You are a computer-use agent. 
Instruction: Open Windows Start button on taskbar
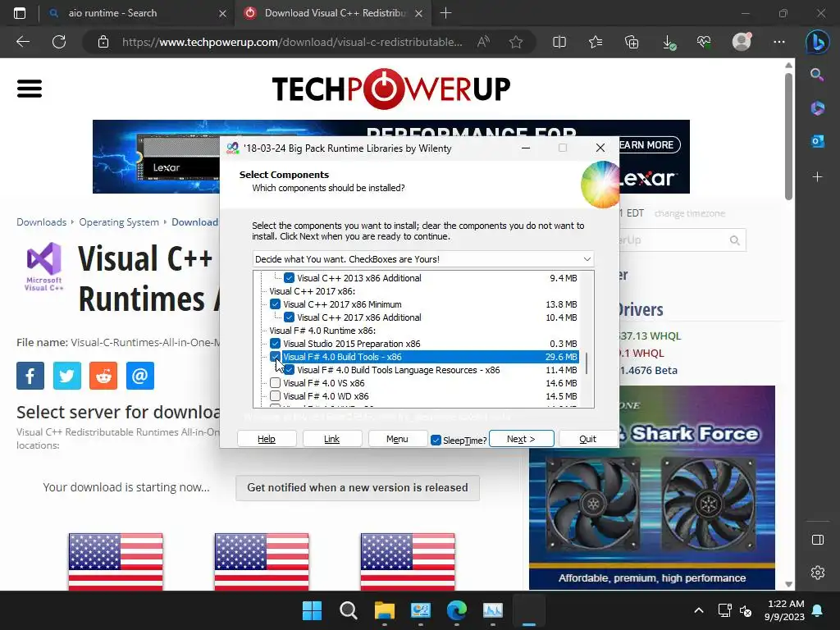[x=312, y=610]
